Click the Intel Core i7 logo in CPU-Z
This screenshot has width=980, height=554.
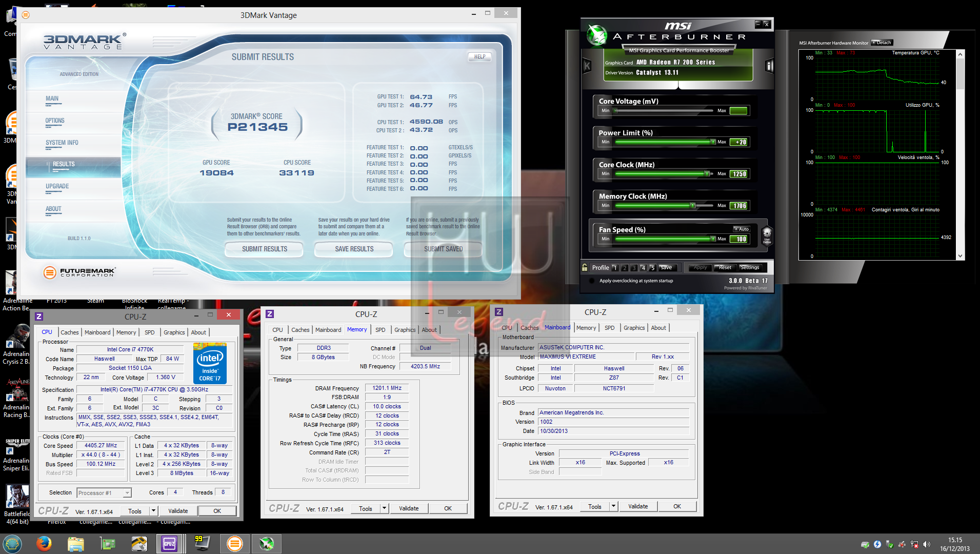[x=210, y=364]
